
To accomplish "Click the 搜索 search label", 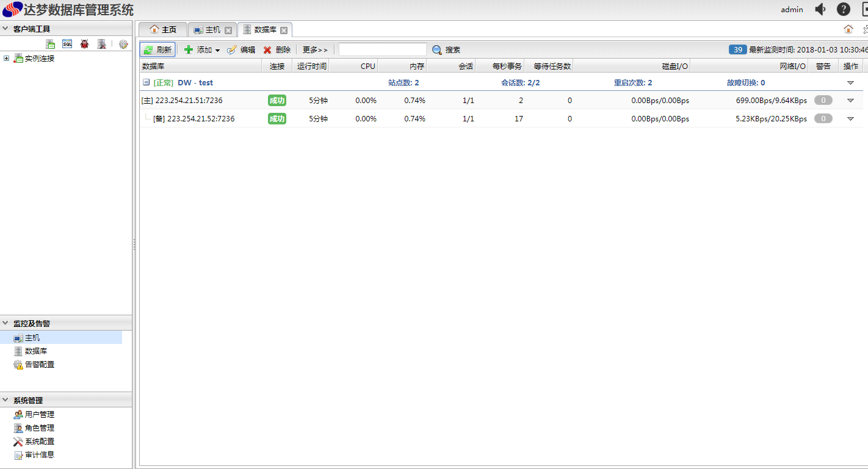I will 453,50.
